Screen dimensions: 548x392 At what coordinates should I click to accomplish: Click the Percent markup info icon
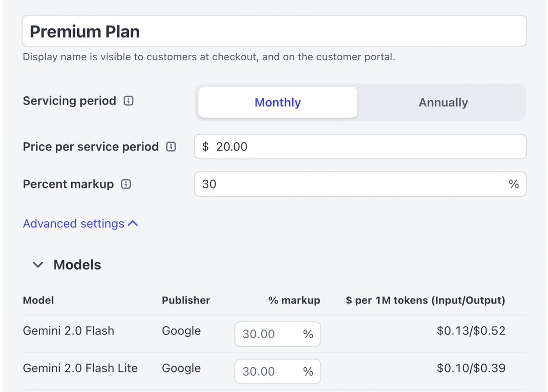[126, 184]
